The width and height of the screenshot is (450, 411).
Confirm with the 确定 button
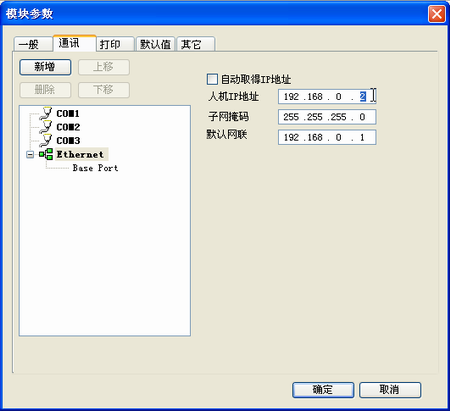click(x=323, y=390)
